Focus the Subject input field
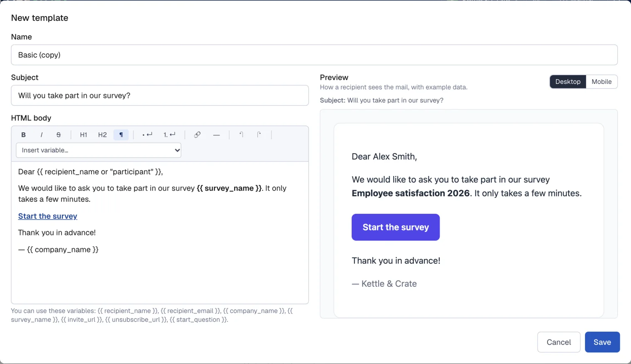631x364 pixels. click(160, 95)
